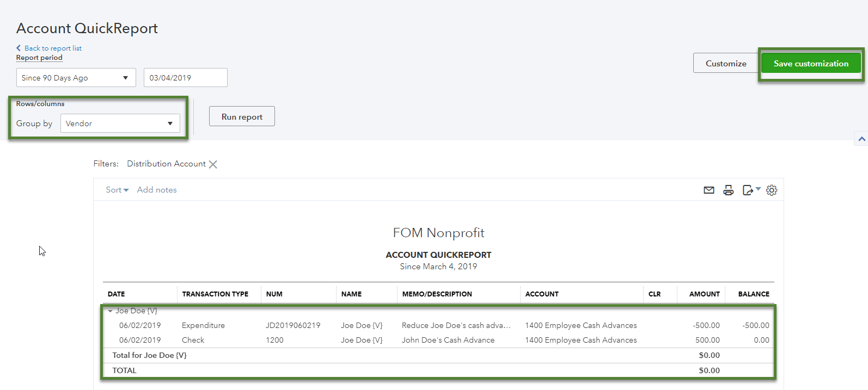Click account 1400 Employee Cash Advances in Check row
The width and height of the screenshot is (868, 390).
point(580,340)
